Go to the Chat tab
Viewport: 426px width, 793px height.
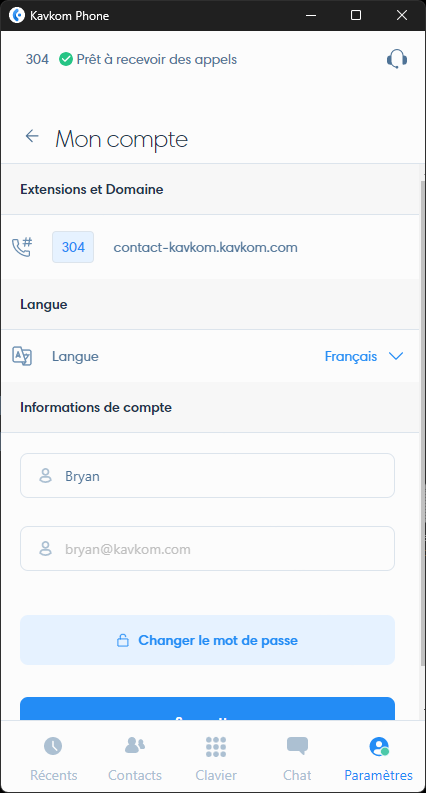[x=297, y=759]
